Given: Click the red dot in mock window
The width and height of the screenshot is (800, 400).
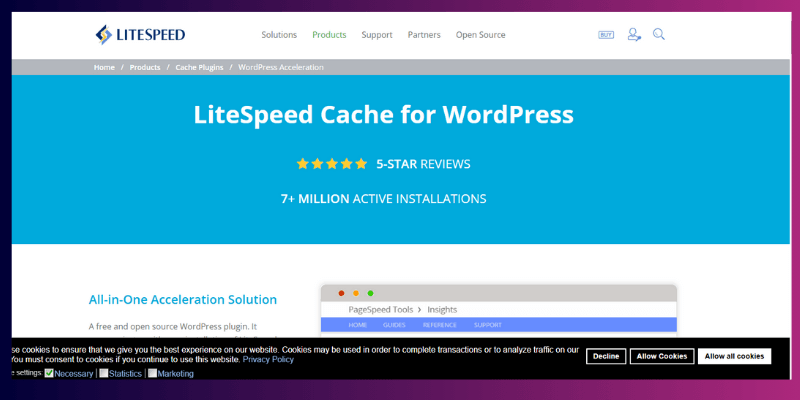Looking at the screenshot, I should [x=341, y=293].
